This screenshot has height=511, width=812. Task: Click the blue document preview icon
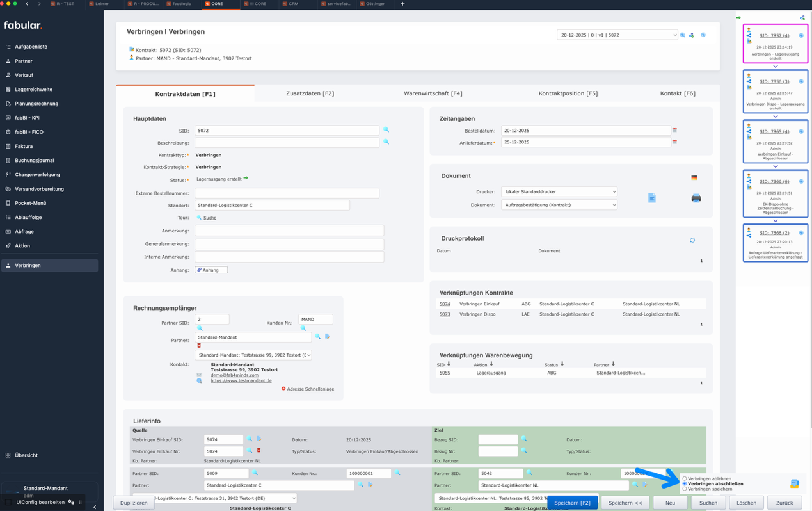[651, 199]
